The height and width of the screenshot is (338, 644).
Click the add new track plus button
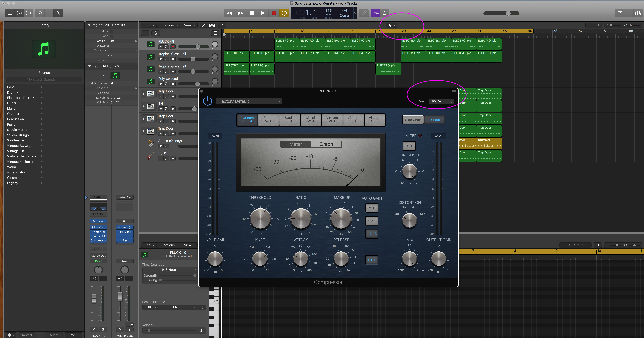coord(145,33)
